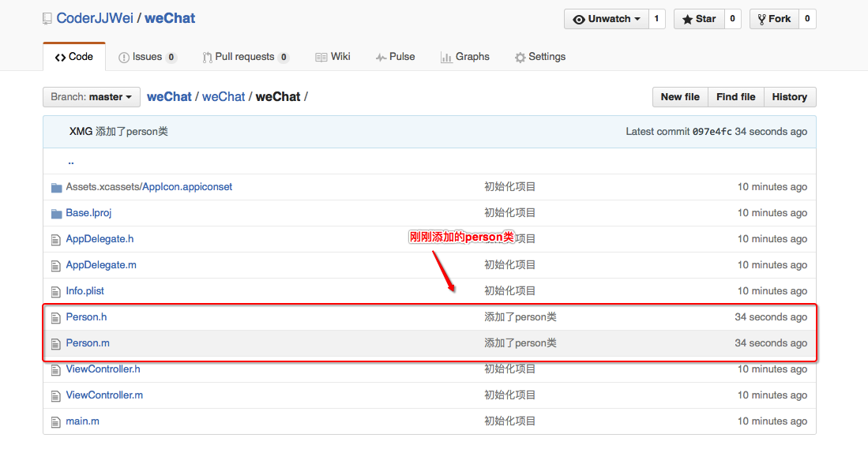Click the file icon beside Person.m
The height and width of the screenshot is (464, 868).
(55, 343)
